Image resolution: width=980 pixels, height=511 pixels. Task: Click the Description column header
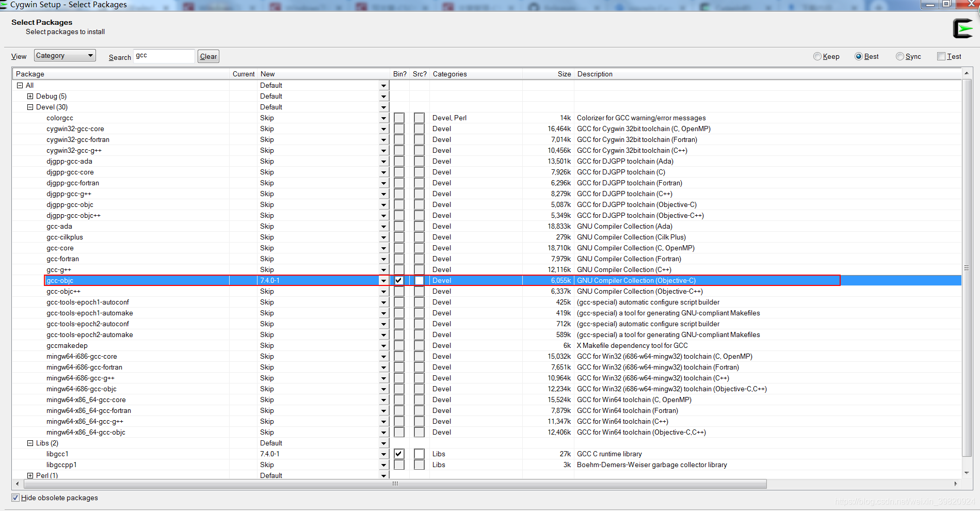click(768, 74)
